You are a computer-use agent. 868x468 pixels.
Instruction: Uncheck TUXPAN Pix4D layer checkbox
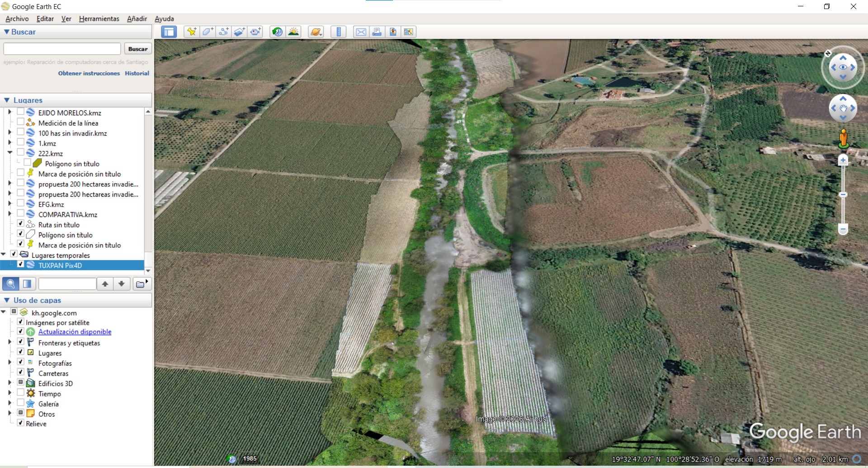click(21, 264)
